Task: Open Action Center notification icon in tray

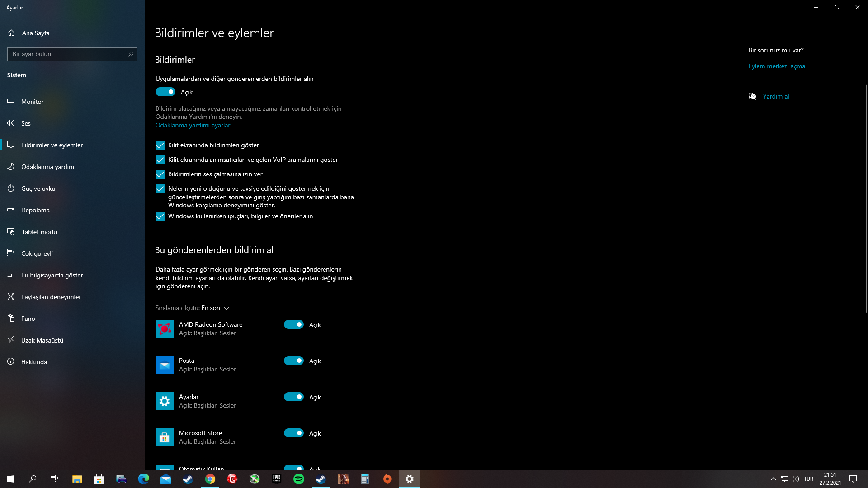Action: pos(853,479)
